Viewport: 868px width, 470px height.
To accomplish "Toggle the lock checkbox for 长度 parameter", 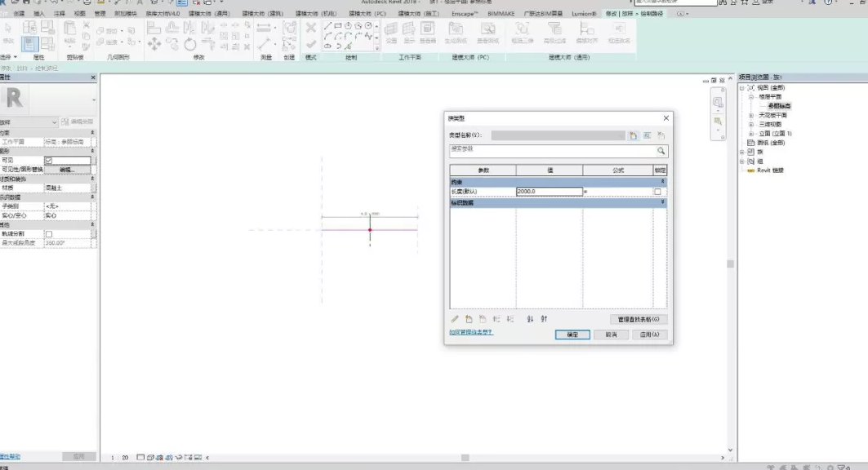I will tap(657, 192).
